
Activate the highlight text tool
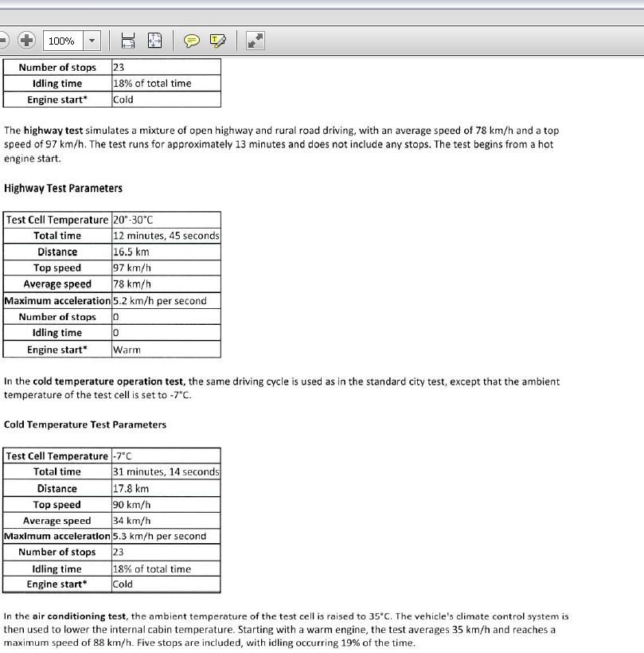coord(217,41)
